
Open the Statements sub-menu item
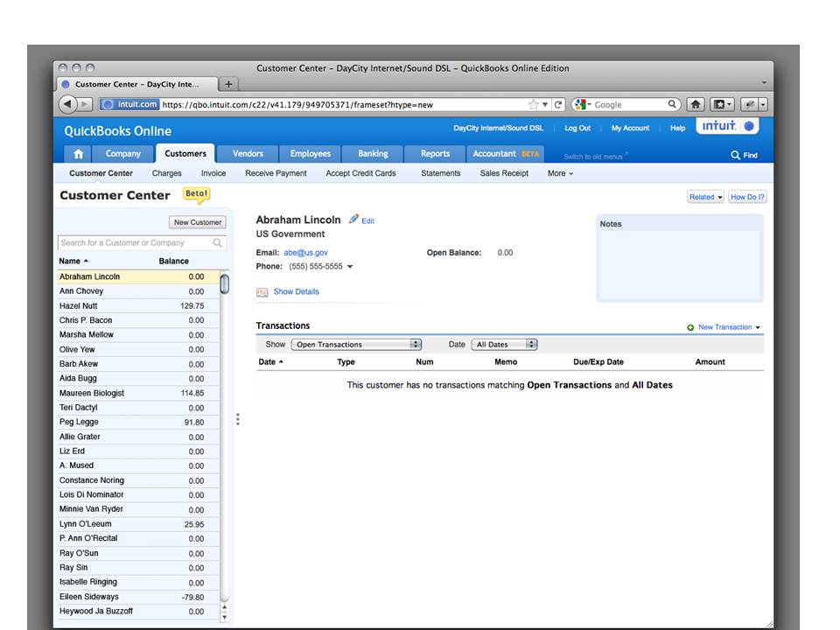click(440, 173)
